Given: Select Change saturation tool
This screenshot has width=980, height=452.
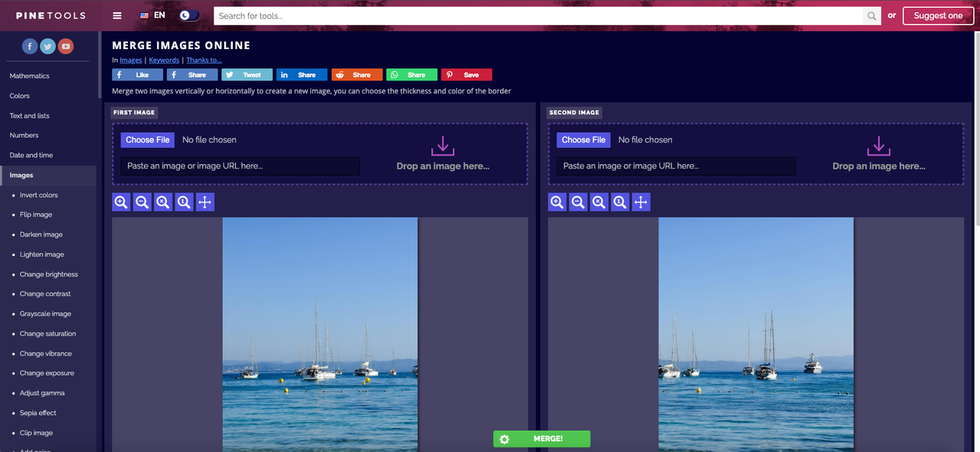Looking at the screenshot, I should point(48,334).
